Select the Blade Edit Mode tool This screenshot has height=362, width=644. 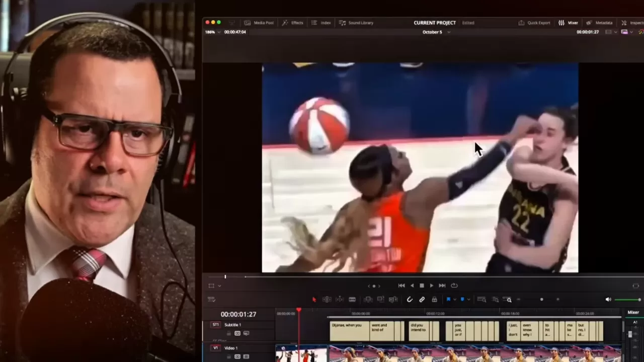tap(352, 300)
